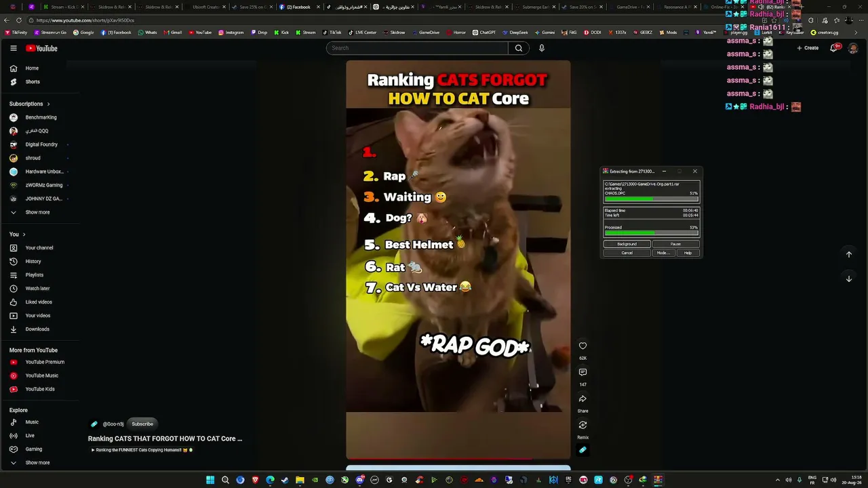The width and height of the screenshot is (868, 488).
Task: Start voice search with microphone icon
Action: point(541,48)
